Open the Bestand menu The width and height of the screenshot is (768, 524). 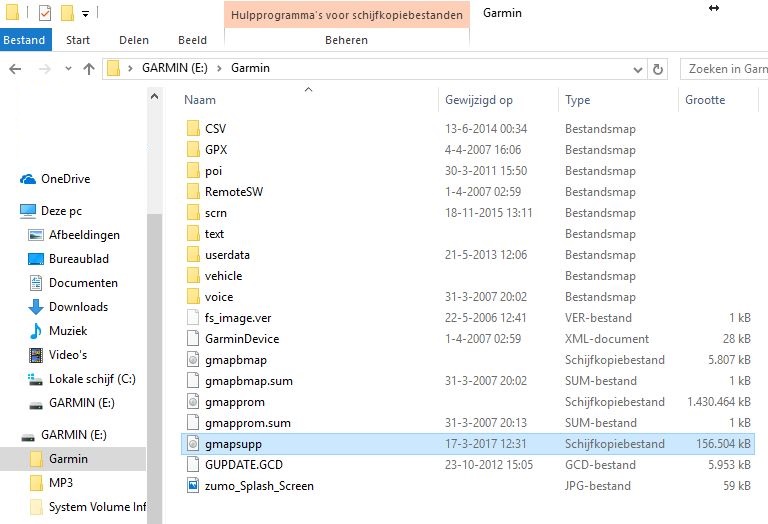point(24,40)
